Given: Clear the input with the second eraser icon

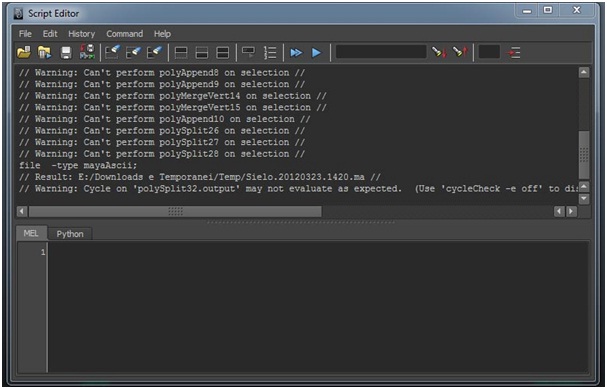Looking at the screenshot, I should pyautogui.click(x=134, y=52).
